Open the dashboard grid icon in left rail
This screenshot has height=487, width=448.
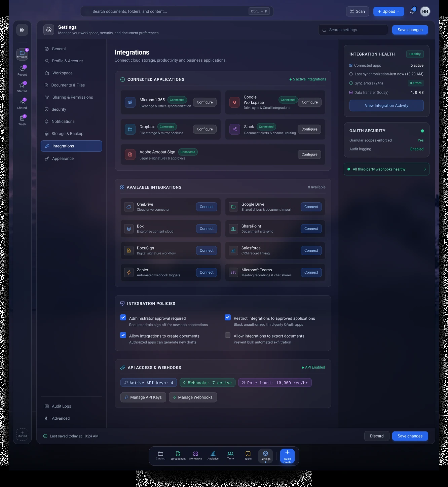[x=22, y=30]
